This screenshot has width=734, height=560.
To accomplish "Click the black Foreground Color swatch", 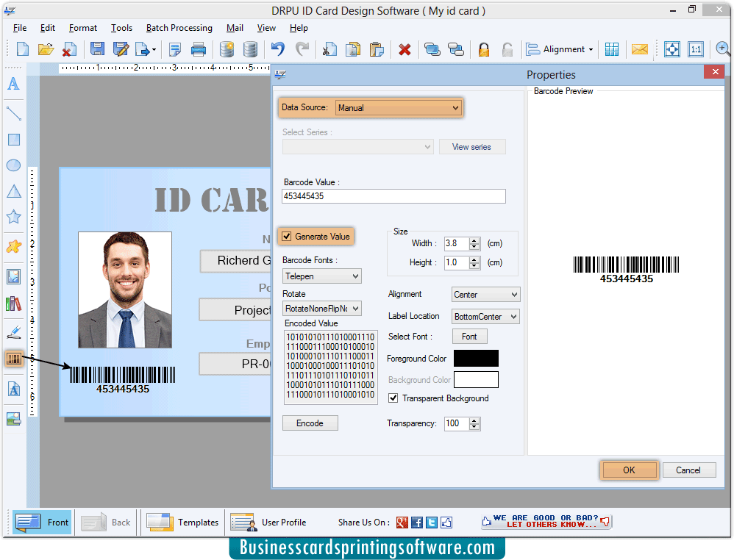I will pyautogui.click(x=476, y=359).
